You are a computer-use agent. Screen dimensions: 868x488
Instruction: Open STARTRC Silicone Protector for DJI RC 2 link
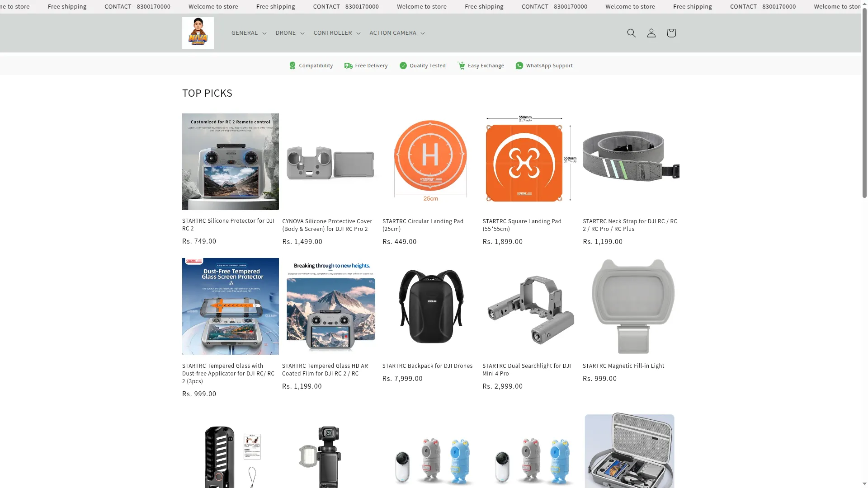(x=228, y=225)
